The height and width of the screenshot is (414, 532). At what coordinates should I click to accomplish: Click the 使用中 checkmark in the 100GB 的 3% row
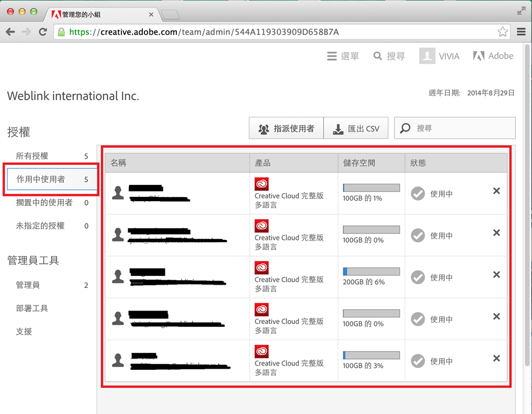(x=418, y=361)
